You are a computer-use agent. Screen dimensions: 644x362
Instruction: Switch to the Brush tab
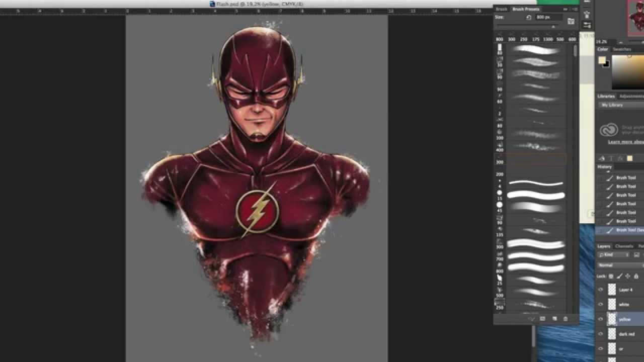(x=502, y=9)
